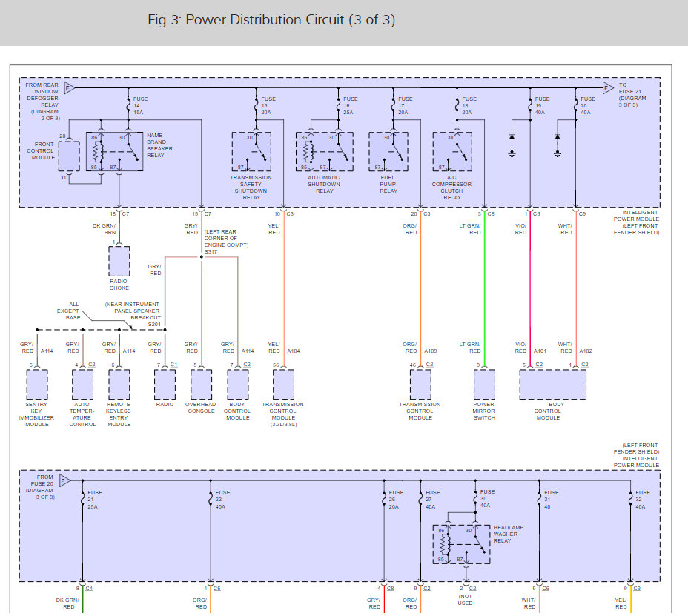688x616 pixels.
Task: Select the Transmission Safety Shutdown Relay symbol
Action: click(251, 153)
